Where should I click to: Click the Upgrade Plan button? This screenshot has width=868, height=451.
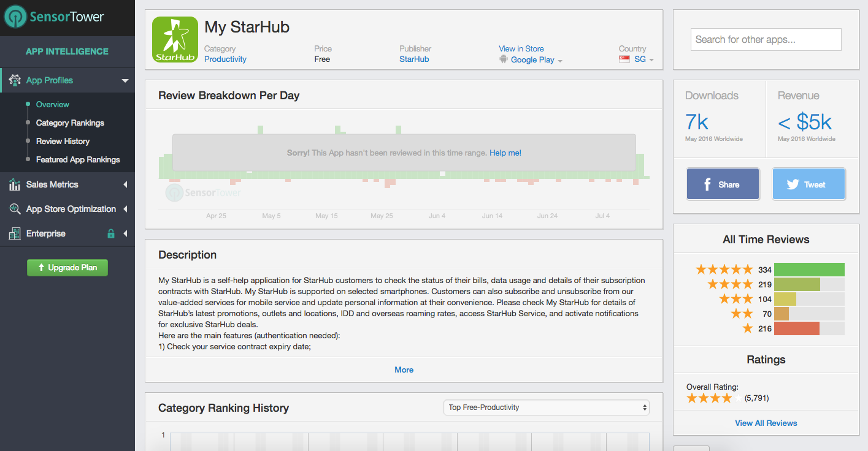coord(67,268)
